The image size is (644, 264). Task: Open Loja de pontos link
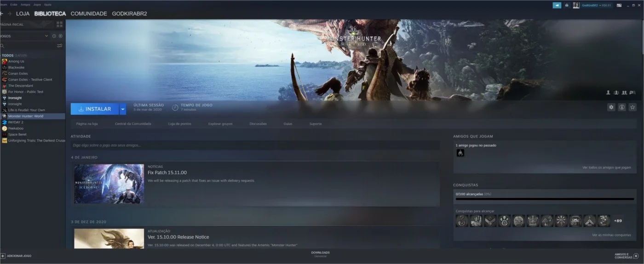point(179,124)
